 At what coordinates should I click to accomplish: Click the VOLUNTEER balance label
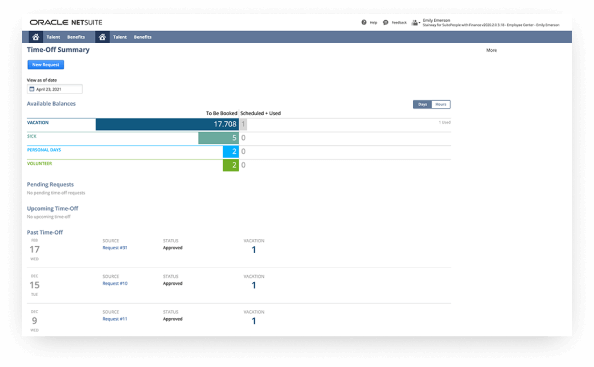(x=39, y=164)
